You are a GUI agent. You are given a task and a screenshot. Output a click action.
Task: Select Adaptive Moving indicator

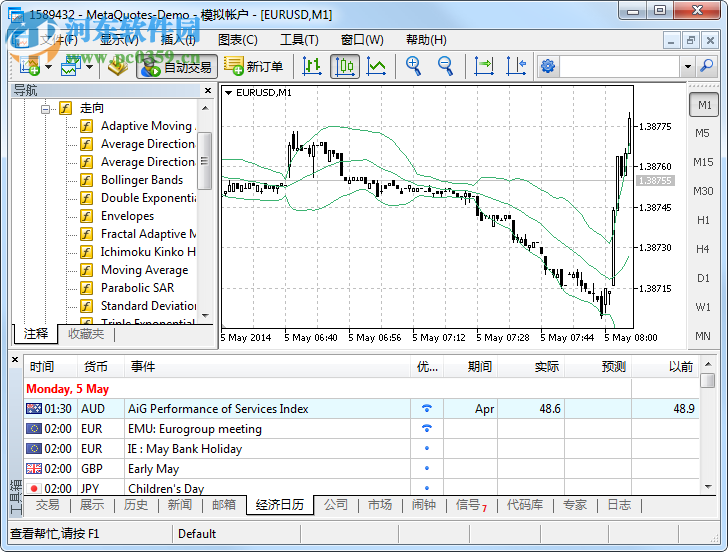(x=147, y=126)
